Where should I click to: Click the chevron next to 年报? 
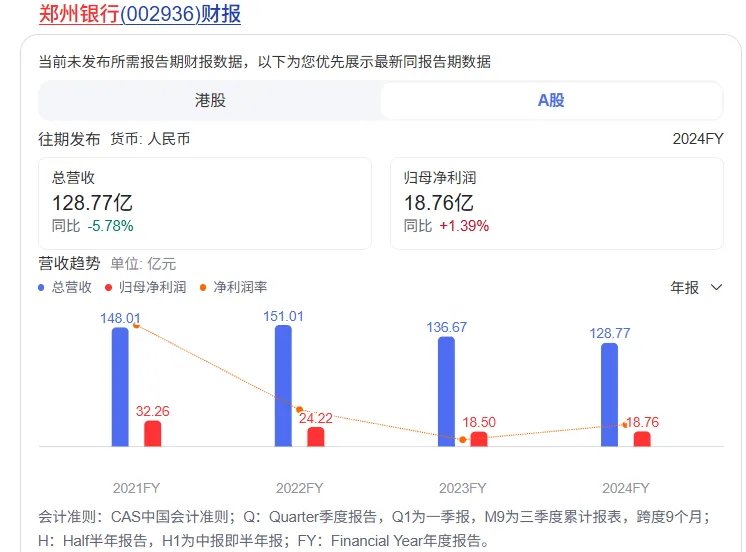click(x=716, y=287)
